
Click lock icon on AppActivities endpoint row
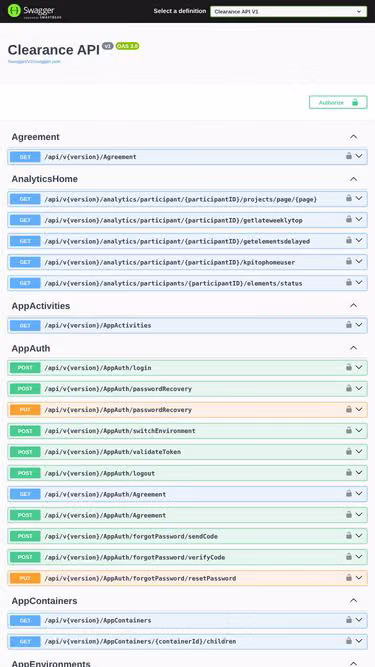click(349, 325)
